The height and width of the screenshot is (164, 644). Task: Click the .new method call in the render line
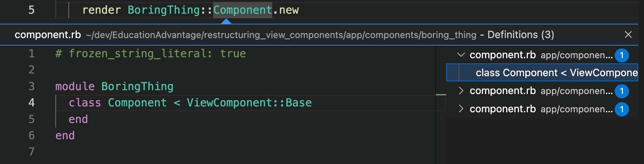286,10
